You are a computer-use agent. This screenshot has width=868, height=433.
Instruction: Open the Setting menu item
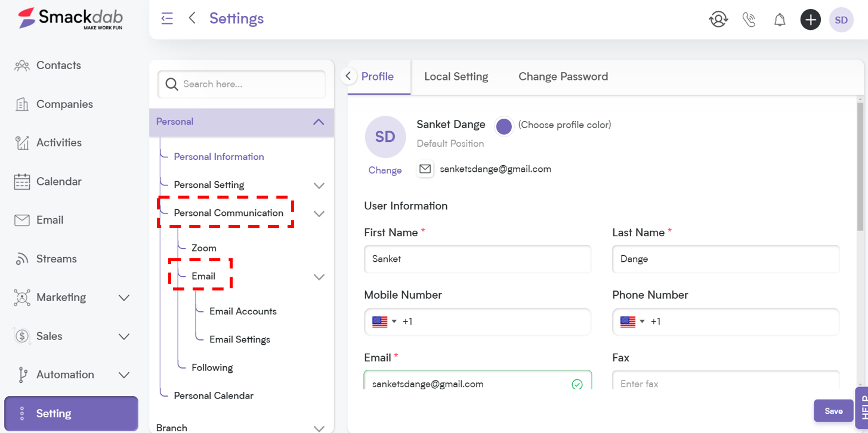click(x=71, y=413)
